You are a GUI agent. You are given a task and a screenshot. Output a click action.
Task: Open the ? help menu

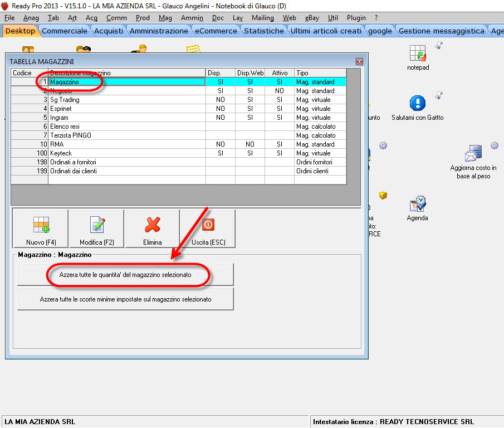coord(376,18)
